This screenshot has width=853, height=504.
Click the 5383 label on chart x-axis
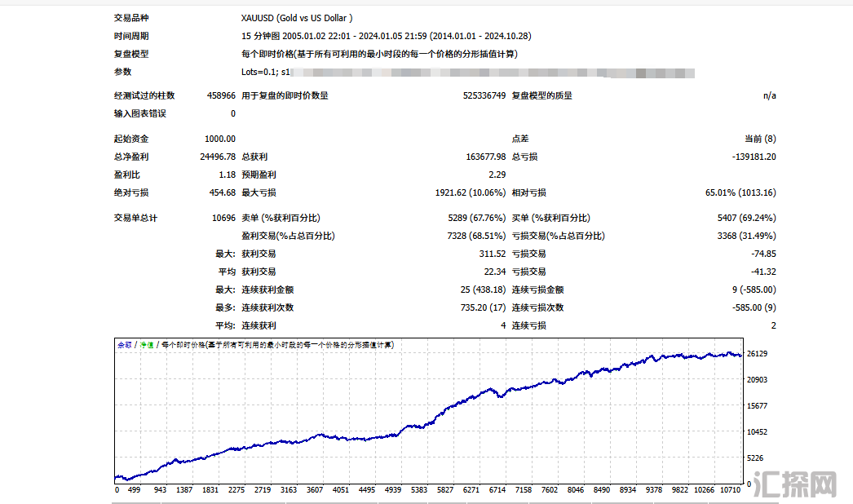(419, 490)
